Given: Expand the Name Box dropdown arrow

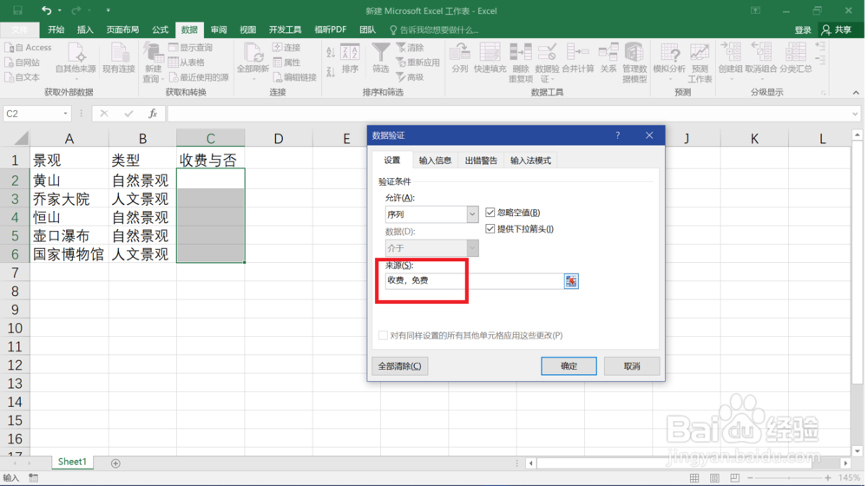Looking at the screenshot, I should pos(65,114).
